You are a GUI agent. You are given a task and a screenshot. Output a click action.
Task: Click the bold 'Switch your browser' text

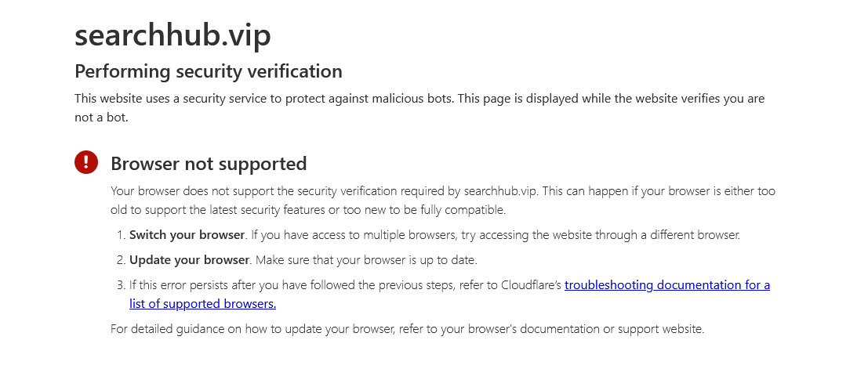pyautogui.click(x=187, y=235)
